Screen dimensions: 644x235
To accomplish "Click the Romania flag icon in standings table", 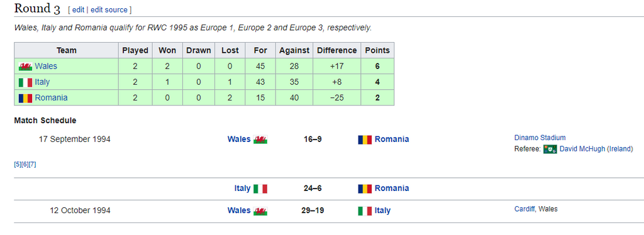I will tap(25, 98).
